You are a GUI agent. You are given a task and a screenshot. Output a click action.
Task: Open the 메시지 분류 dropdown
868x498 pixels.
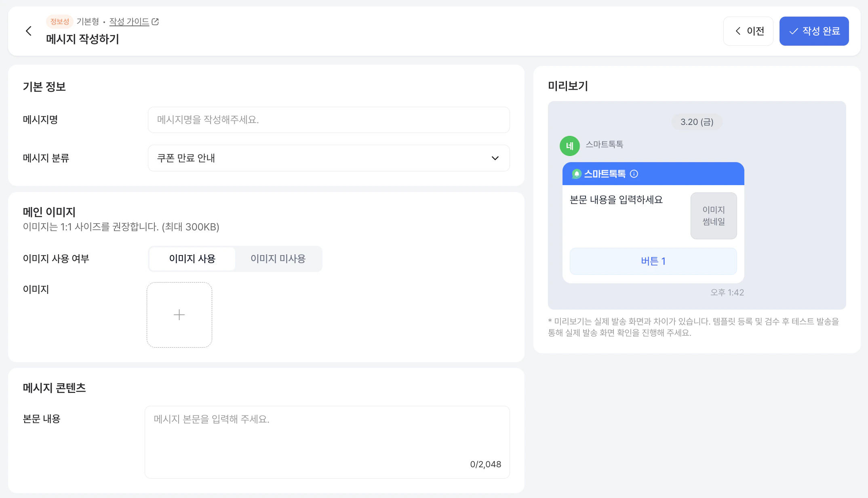click(x=328, y=158)
